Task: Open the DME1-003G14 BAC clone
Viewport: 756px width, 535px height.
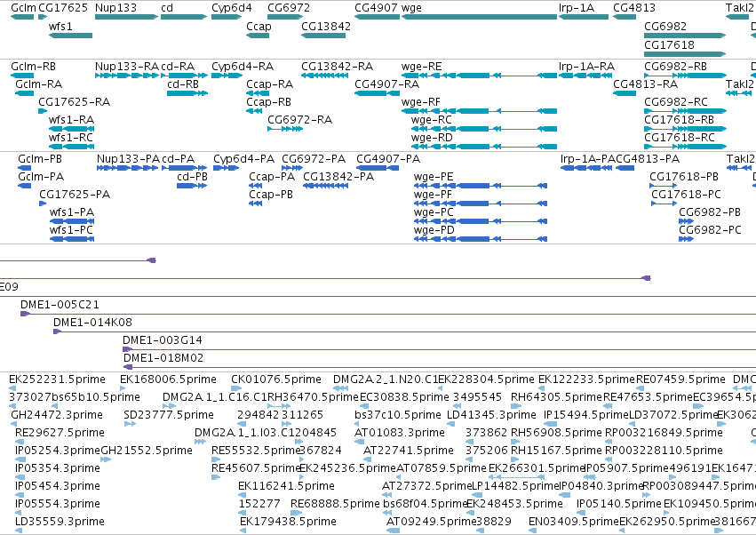Action: click(x=439, y=350)
